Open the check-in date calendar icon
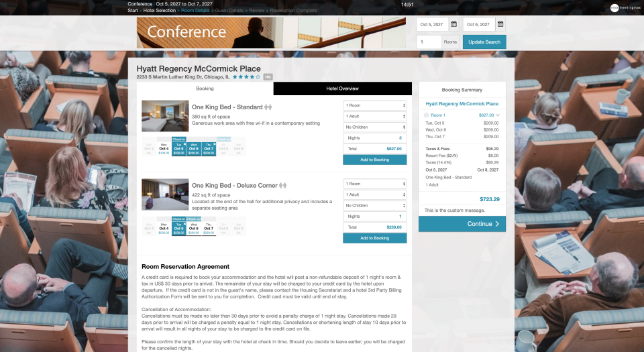Screen dimensions: 644x352 (453, 24)
